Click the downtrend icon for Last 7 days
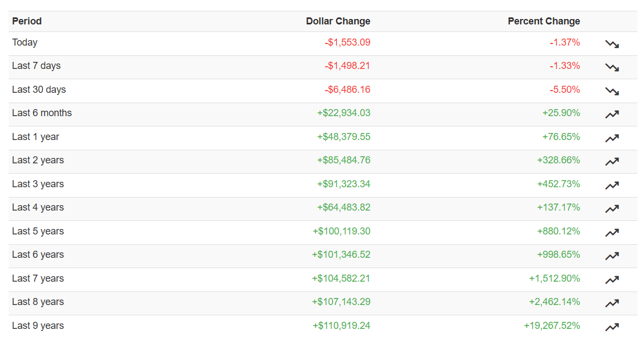Image resolution: width=644 pixels, height=343 pixels. pyautogui.click(x=612, y=67)
